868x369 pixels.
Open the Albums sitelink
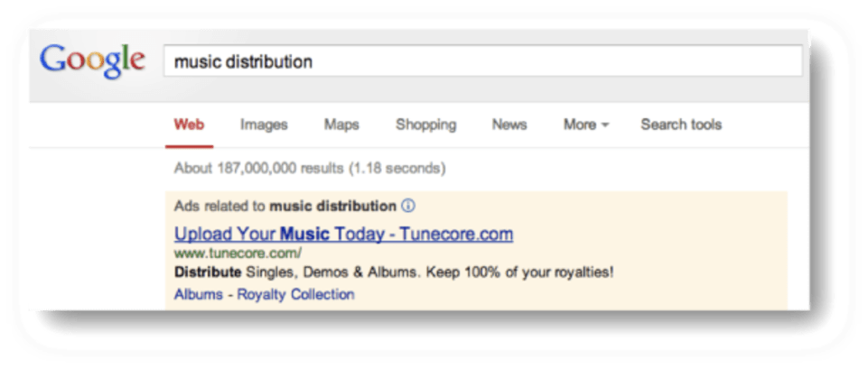click(x=198, y=294)
